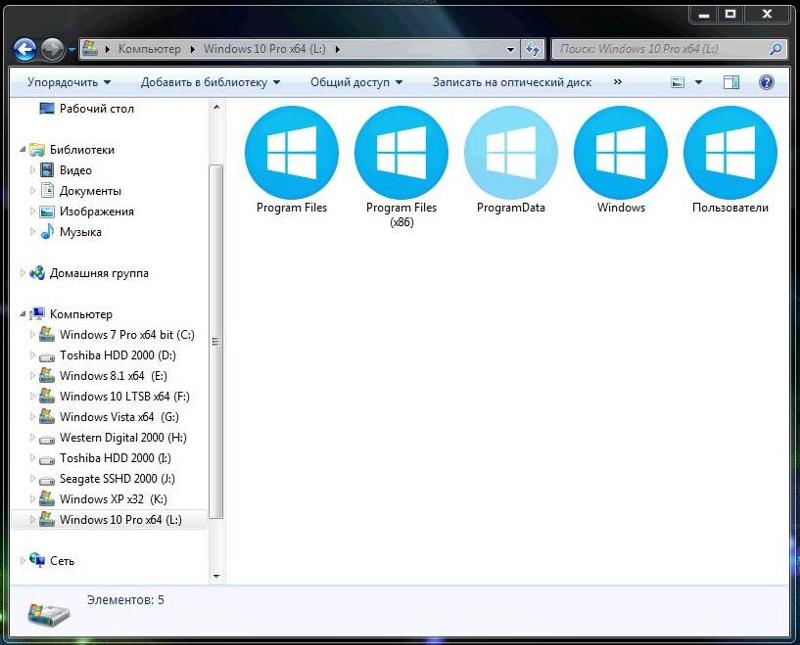Collapse the Компьютер tree node

click(x=22, y=314)
